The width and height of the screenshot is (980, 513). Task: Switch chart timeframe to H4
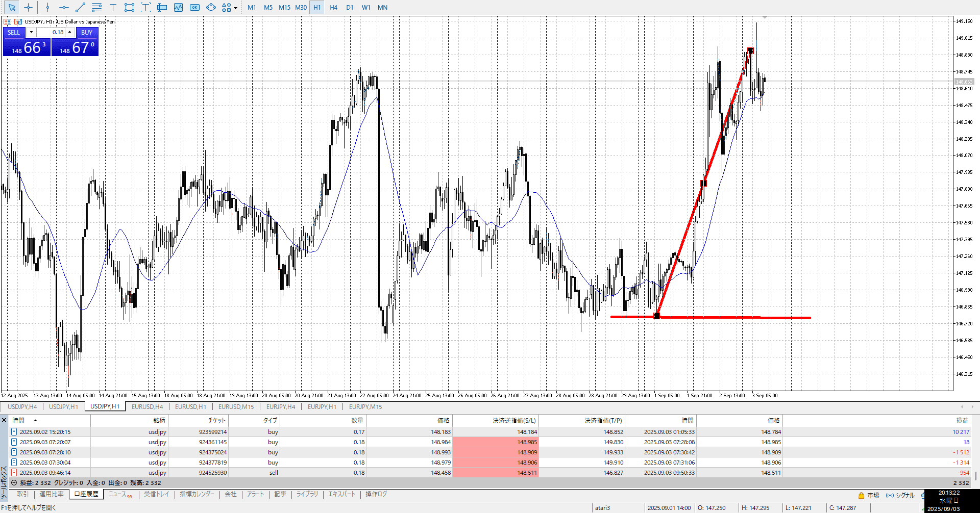tap(333, 7)
